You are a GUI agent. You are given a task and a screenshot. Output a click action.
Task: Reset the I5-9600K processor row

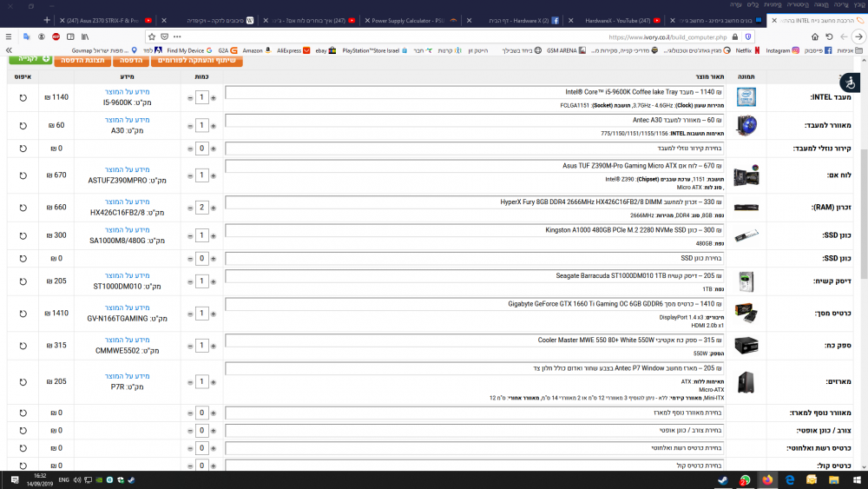(x=23, y=97)
